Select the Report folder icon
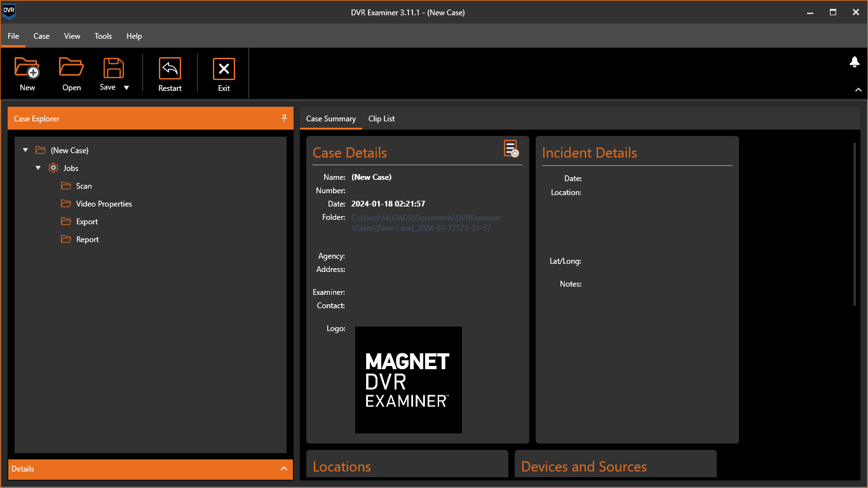Image resolution: width=868 pixels, height=488 pixels. coord(66,239)
